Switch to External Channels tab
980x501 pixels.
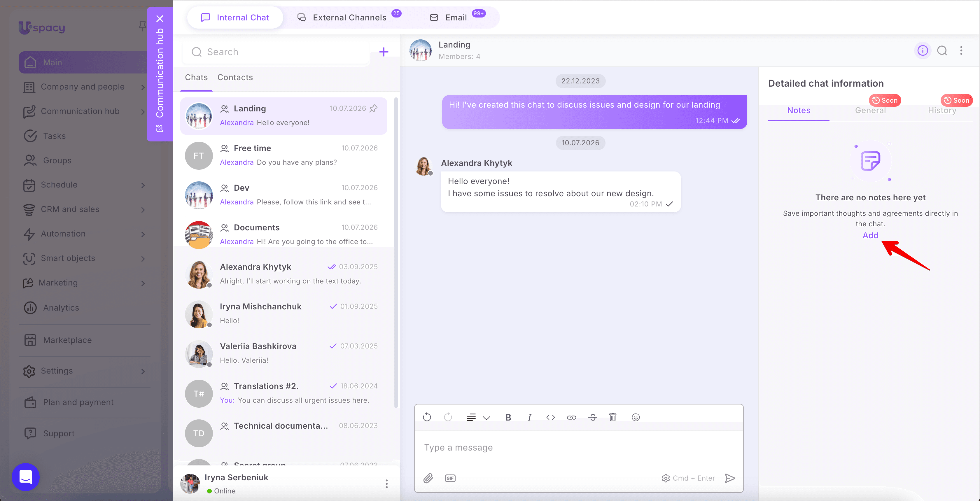tap(349, 17)
